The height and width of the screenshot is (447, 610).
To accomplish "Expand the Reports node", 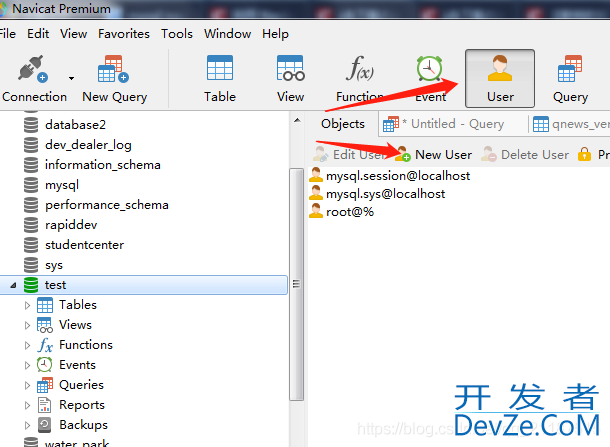I will coord(27,405).
